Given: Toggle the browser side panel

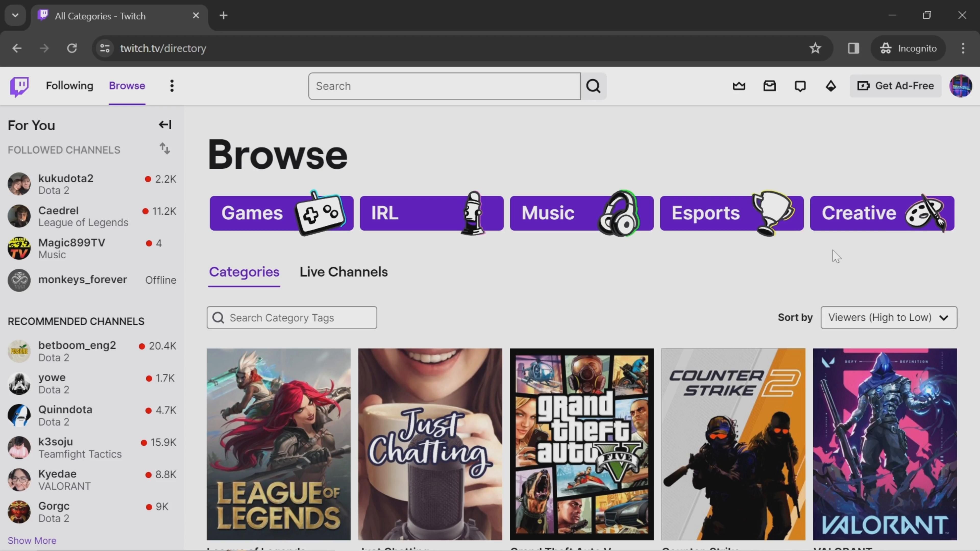Looking at the screenshot, I should [x=853, y=48].
